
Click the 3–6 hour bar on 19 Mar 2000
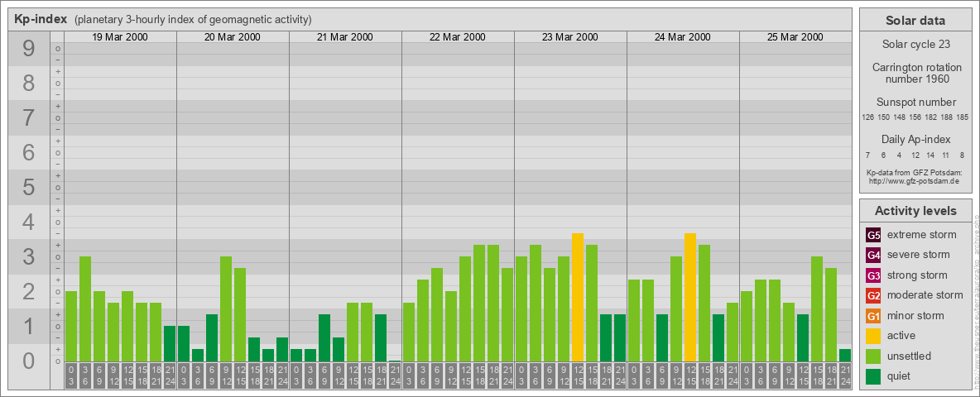(x=85, y=309)
